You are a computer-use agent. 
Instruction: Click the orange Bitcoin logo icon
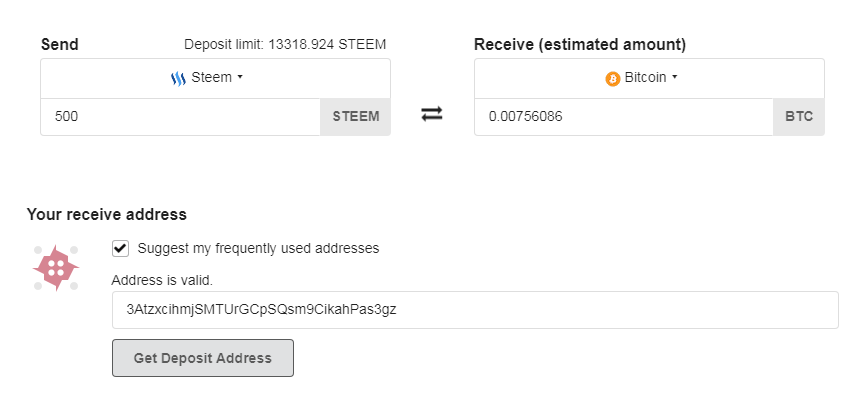(612, 79)
